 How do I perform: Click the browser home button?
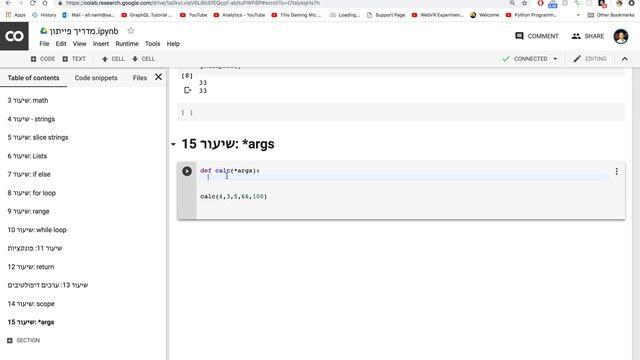tap(45, 3)
